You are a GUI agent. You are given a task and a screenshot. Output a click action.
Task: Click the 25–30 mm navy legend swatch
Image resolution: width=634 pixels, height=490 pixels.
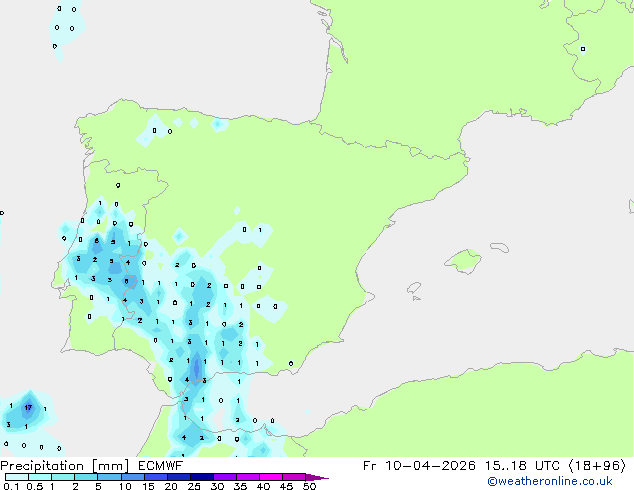point(202,477)
